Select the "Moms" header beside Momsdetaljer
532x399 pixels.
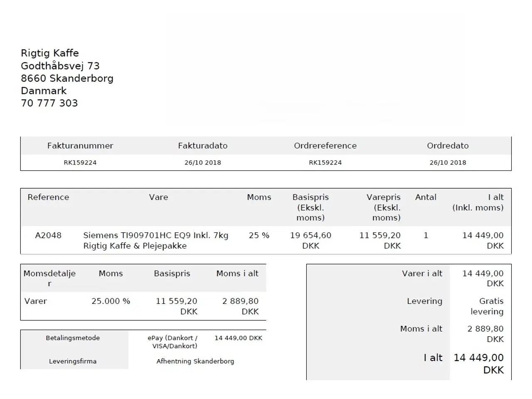click(x=111, y=273)
